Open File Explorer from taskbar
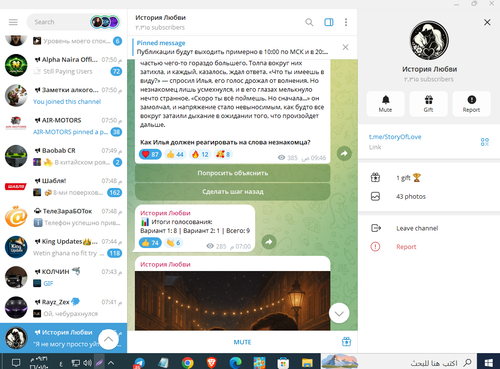The height and width of the screenshot is (369, 500). [307, 362]
